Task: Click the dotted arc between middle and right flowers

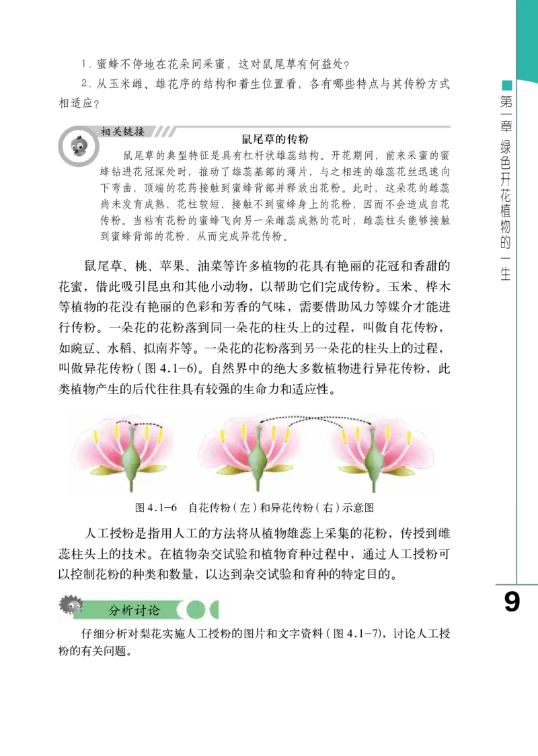Action: 316,418
